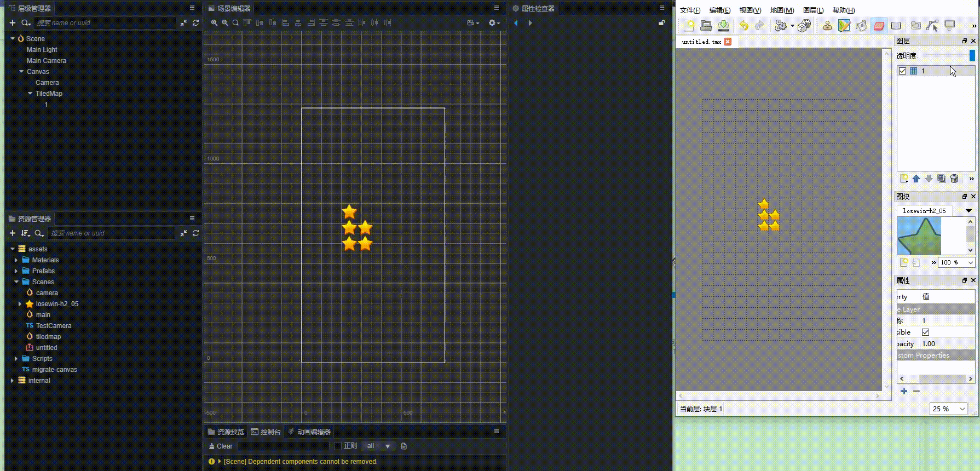Delete the layer with trash icon
Screen dimensions: 980x471
tap(954, 179)
